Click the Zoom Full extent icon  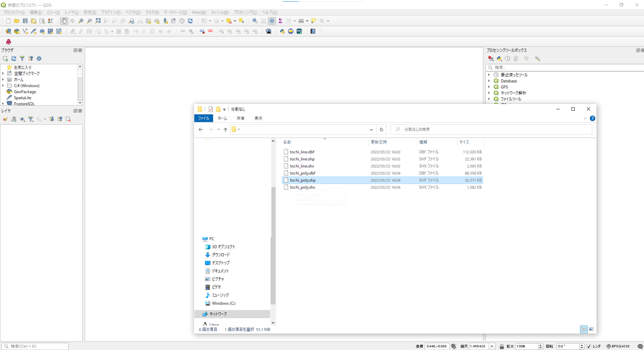point(98,21)
